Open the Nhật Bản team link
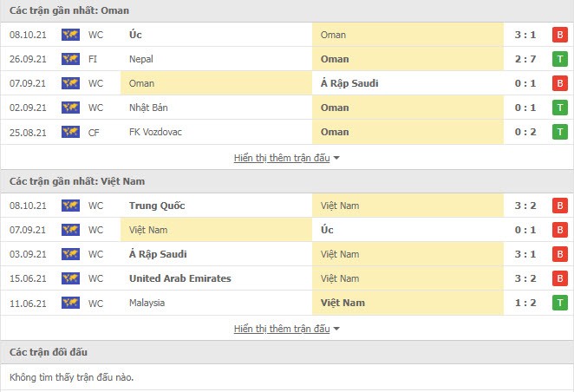This screenshot has width=574, height=392. [x=148, y=108]
